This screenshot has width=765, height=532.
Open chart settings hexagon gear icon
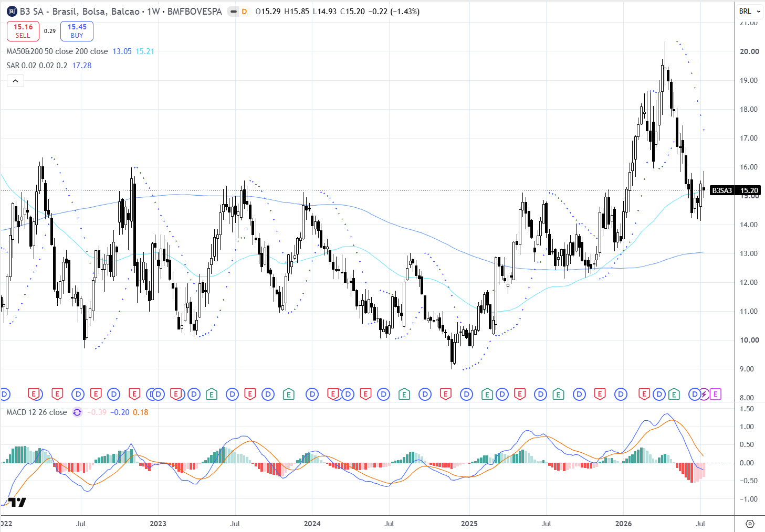pos(750,524)
